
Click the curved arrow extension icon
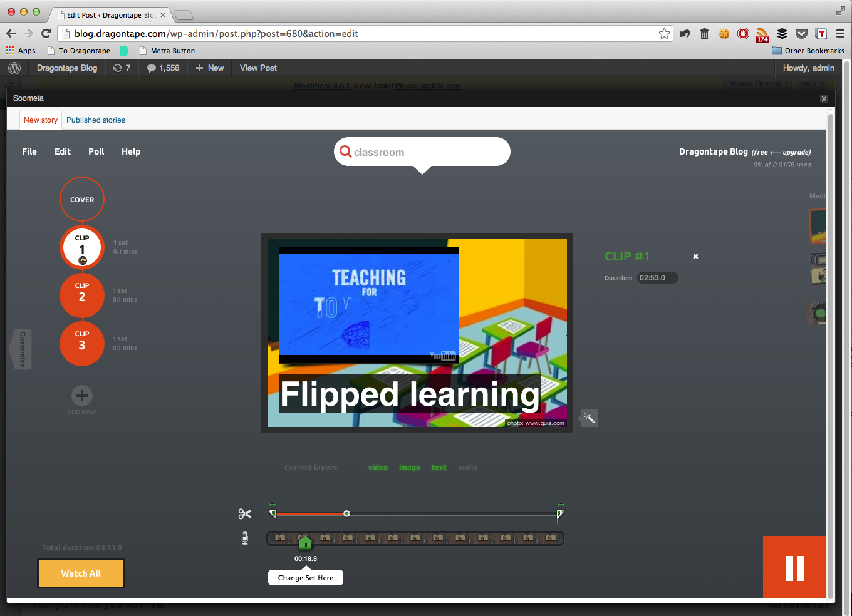(x=685, y=34)
